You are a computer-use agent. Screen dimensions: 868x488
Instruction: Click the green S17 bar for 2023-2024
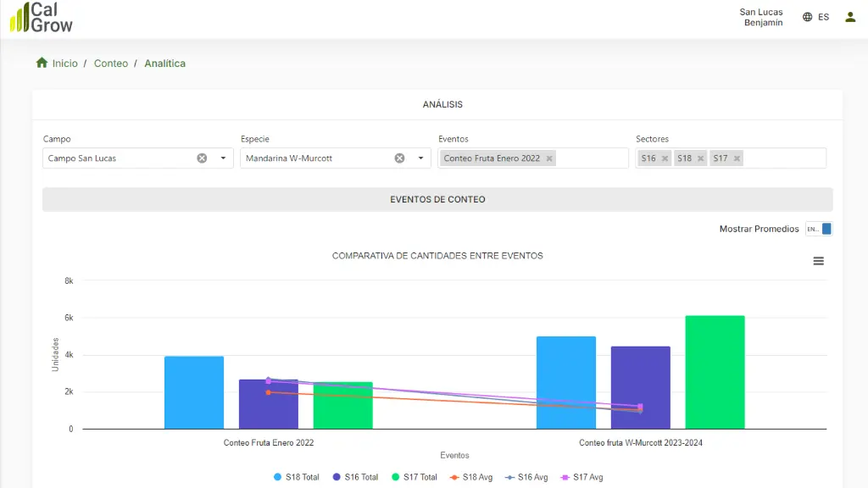tap(715, 373)
